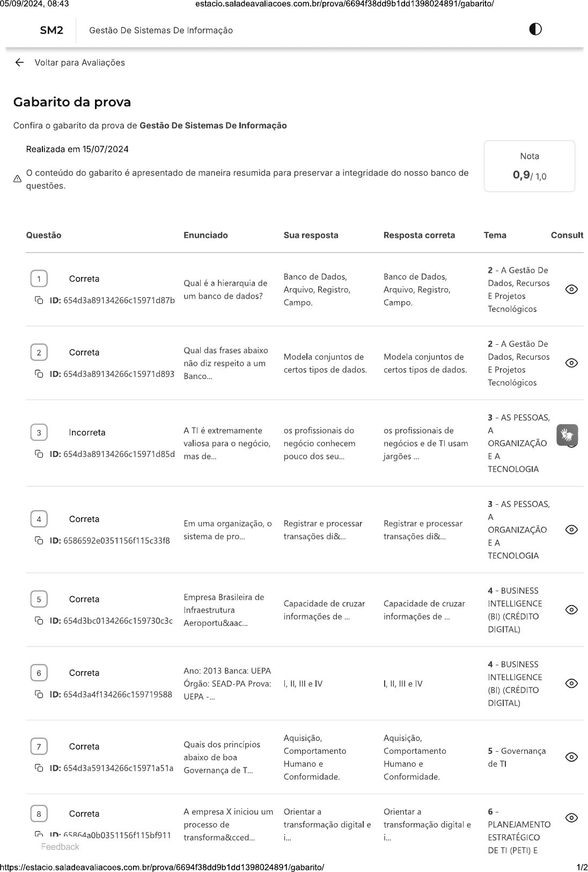588x872 pixels.
Task: Copy the ID of question 2
Action: pyautogui.click(x=39, y=374)
